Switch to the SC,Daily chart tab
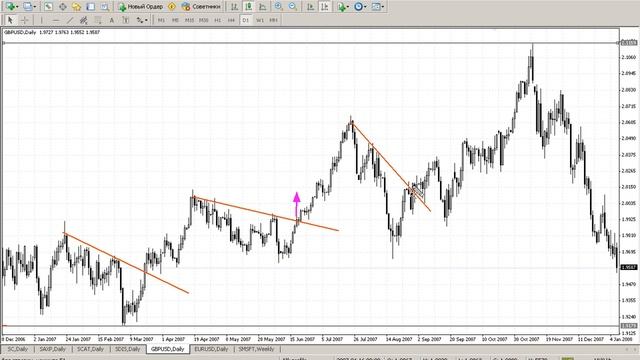Screen dimensions: 640x360 pos(18,349)
